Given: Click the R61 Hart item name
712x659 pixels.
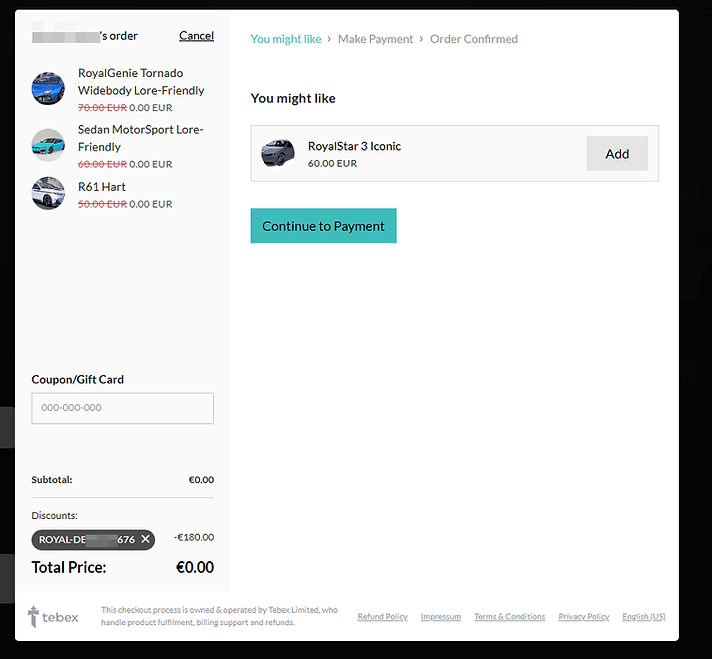Looking at the screenshot, I should pyautogui.click(x=102, y=187).
